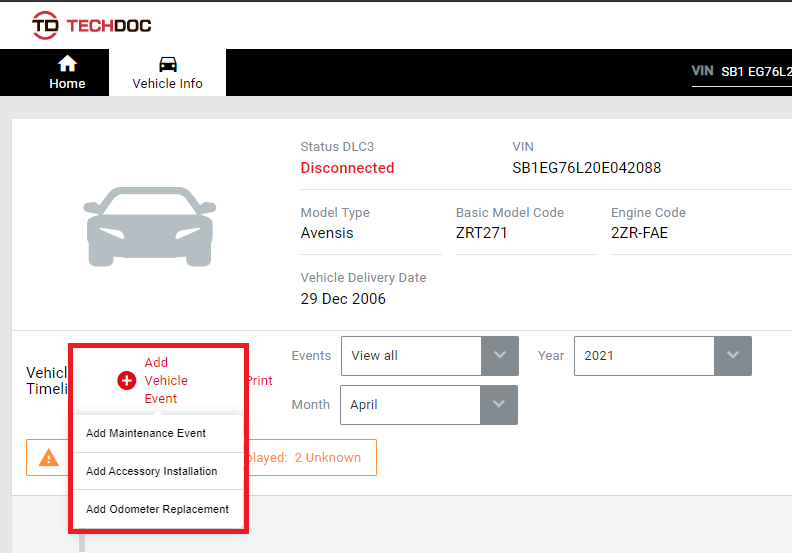Viewport: 792px width, 553px height.
Task: Click basic model code ZRT271
Action: tap(481, 233)
